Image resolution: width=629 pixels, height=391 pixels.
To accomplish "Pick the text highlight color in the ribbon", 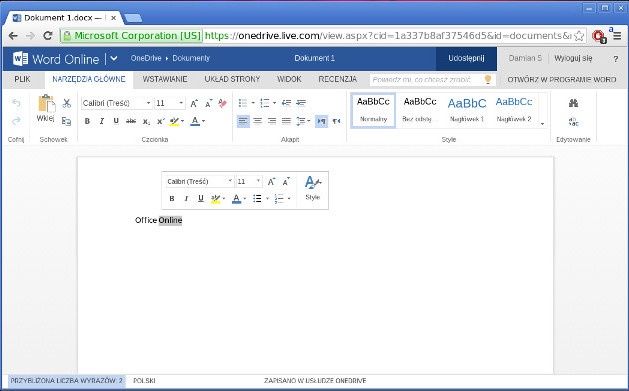I will click(174, 121).
